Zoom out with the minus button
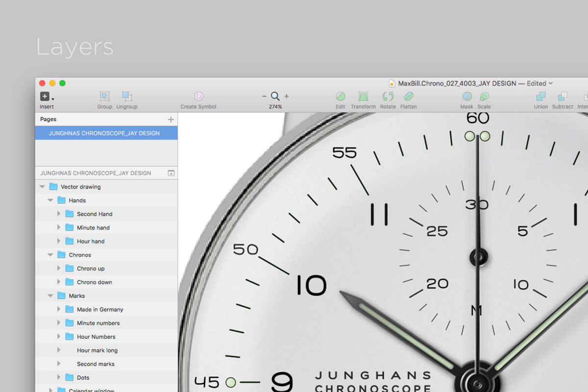 click(x=264, y=97)
